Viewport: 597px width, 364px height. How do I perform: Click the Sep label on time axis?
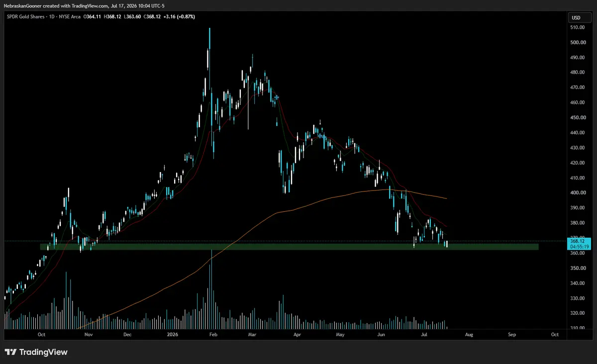click(x=512, y=335)
